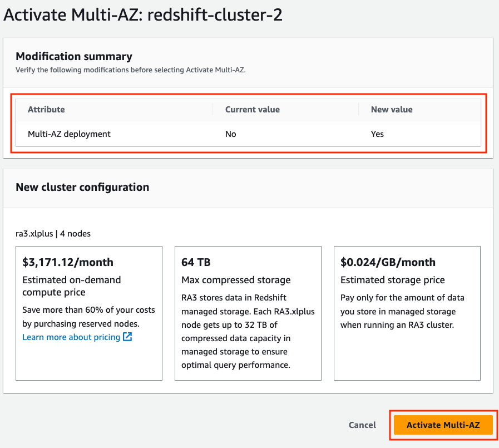
Task: Click the Verify the following modifications description
Action: tap(131, 70)
